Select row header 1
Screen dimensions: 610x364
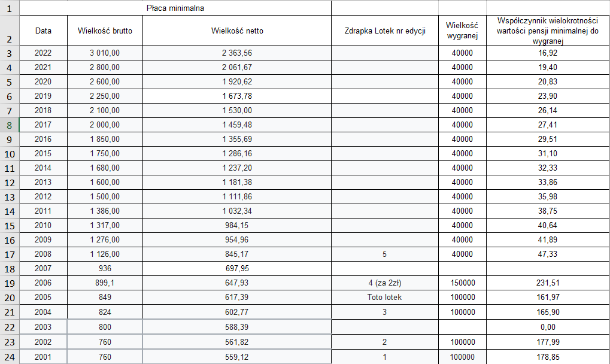pos(9,8)
